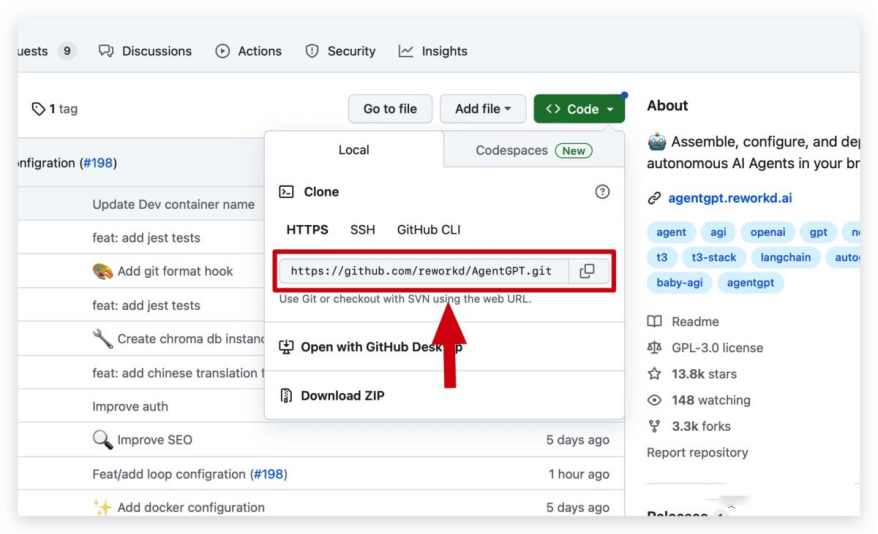Click the ZIP file icon
The image size is (878, 534).
click(286, 396)
